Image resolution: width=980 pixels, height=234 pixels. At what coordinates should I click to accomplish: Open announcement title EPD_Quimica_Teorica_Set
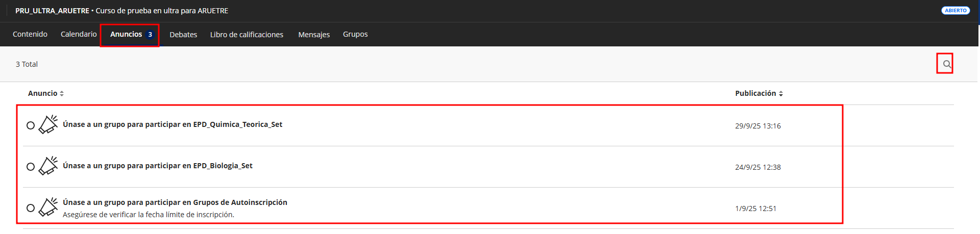tap(173, 124)
